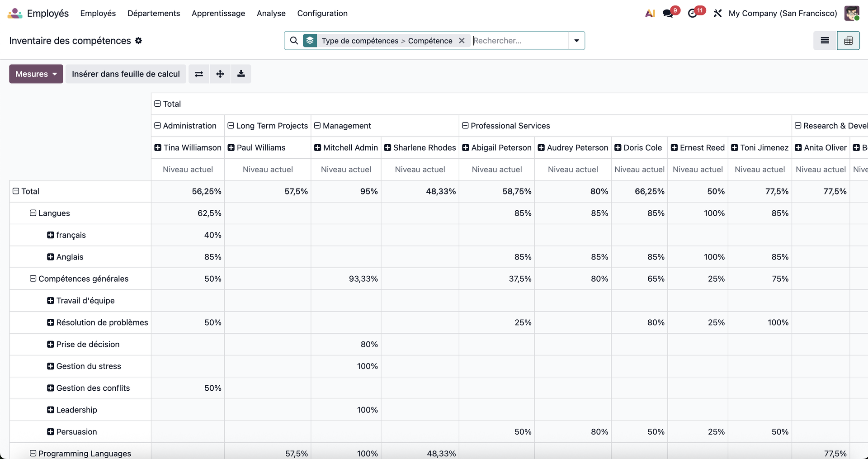Click Abigail Peterson's total 58,75%
The height and width of the screenshot is (459, 868).
[x=517, y=191]
